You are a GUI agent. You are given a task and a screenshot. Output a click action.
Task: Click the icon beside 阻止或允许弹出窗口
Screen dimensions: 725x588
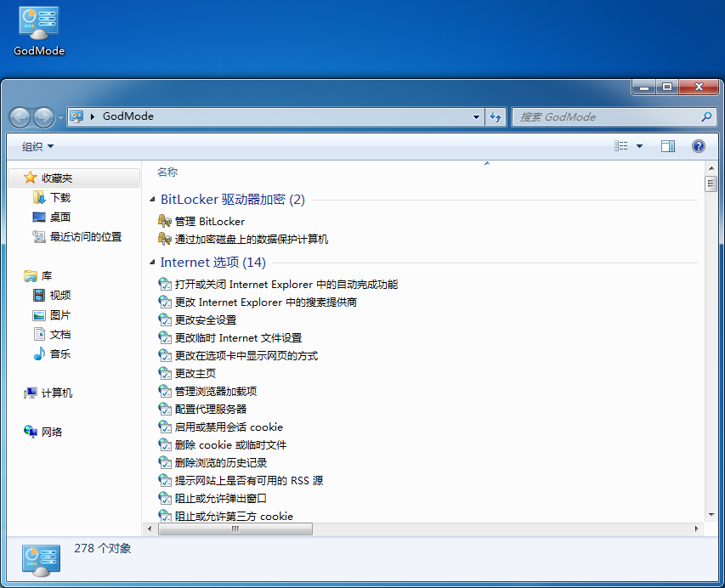point(165,498)
